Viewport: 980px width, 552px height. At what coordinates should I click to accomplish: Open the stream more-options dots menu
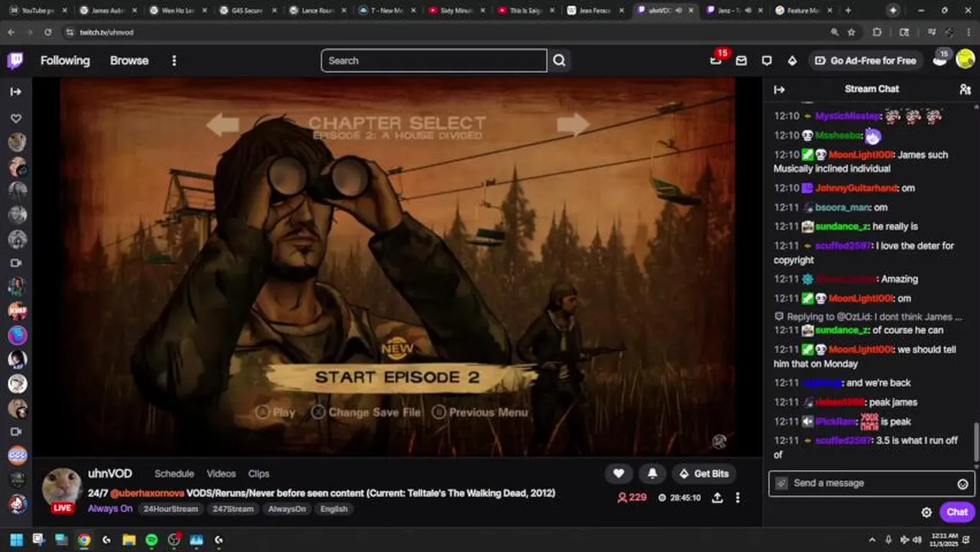tap(738, 498)
